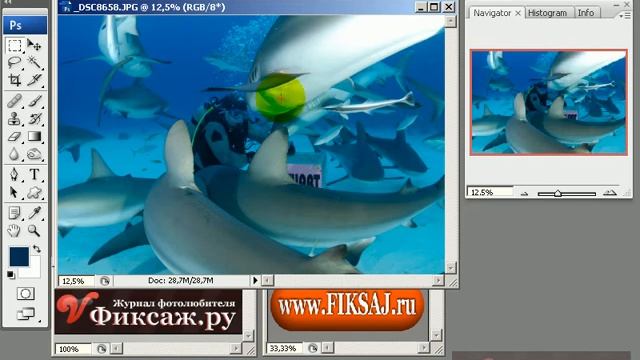Open the background color picker
Viewport: 640px width, 360px height.
(x=34, y=270)
